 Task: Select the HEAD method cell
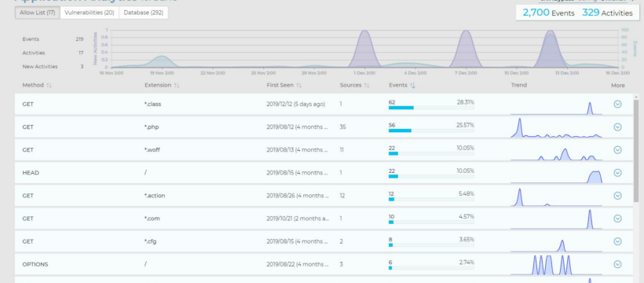(31, 173)
